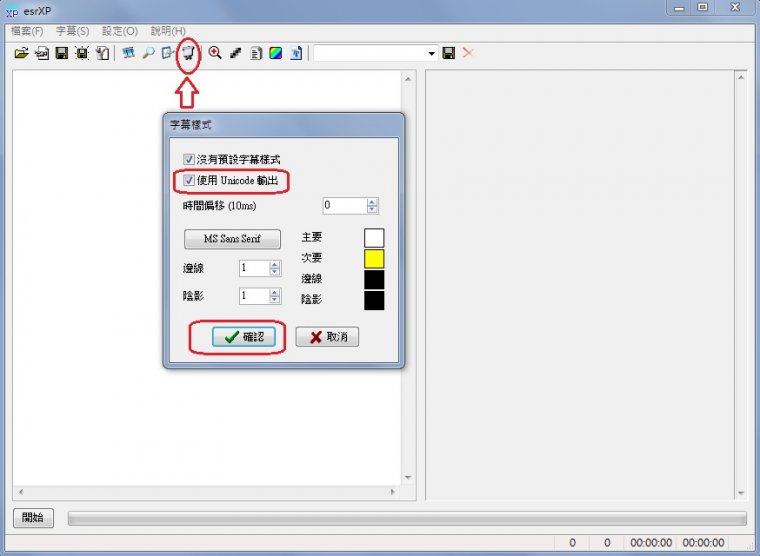Viewport: 760px width, 556px height.
Task: Increase 陰影 depth with up arrow
Action: (x=275, y=292)
